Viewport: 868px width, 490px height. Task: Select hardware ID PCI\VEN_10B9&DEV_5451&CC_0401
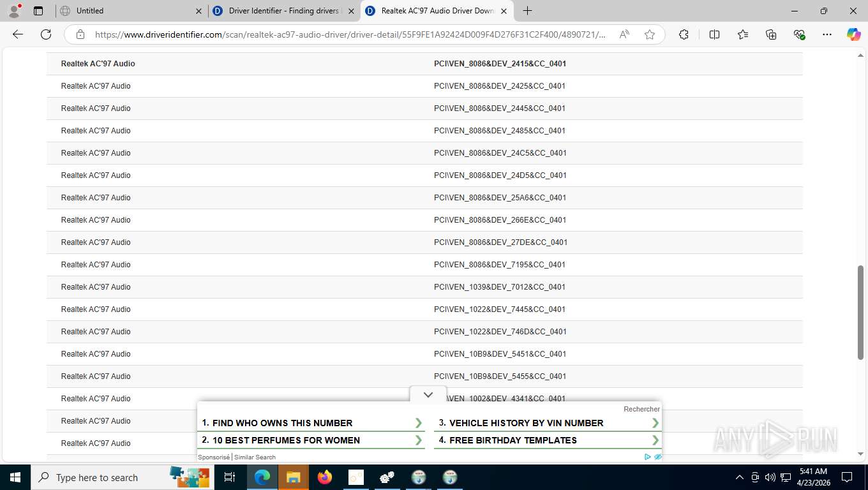500,354
